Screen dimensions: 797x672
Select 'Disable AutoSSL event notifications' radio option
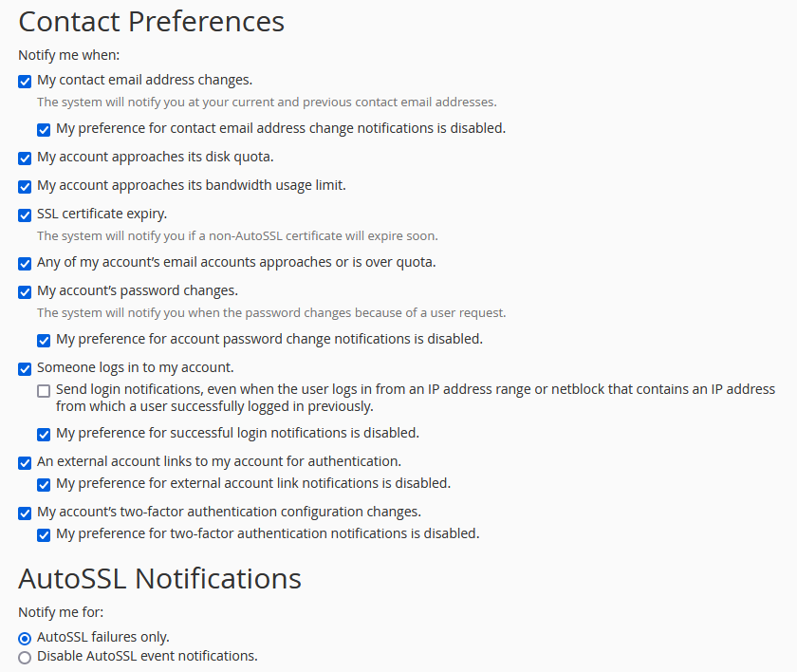pos(25,657)
